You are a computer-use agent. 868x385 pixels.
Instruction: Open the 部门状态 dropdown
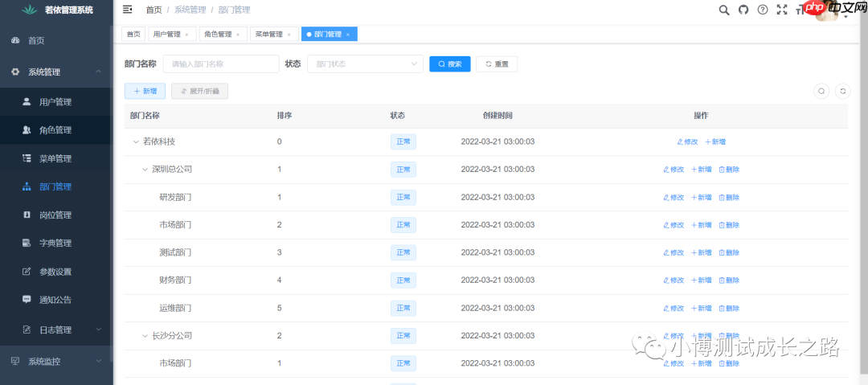[x=366, y=63]
